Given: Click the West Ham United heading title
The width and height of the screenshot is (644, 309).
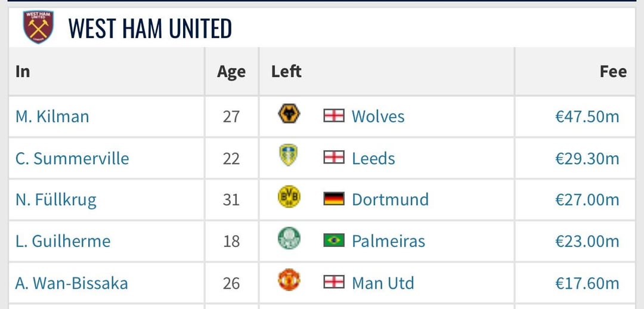Looking at the screenshot, I should tap(150, 29).
